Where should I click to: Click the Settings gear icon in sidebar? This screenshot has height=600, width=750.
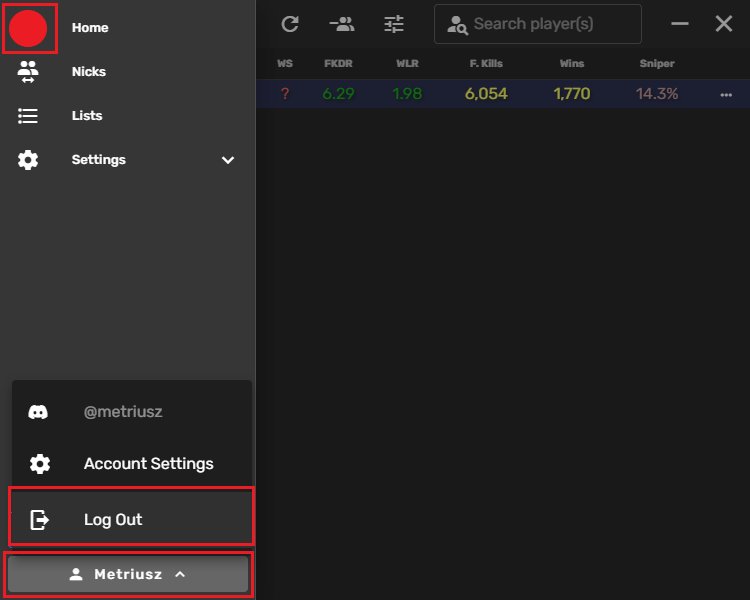pyautogui.click(x=28, y=160)
